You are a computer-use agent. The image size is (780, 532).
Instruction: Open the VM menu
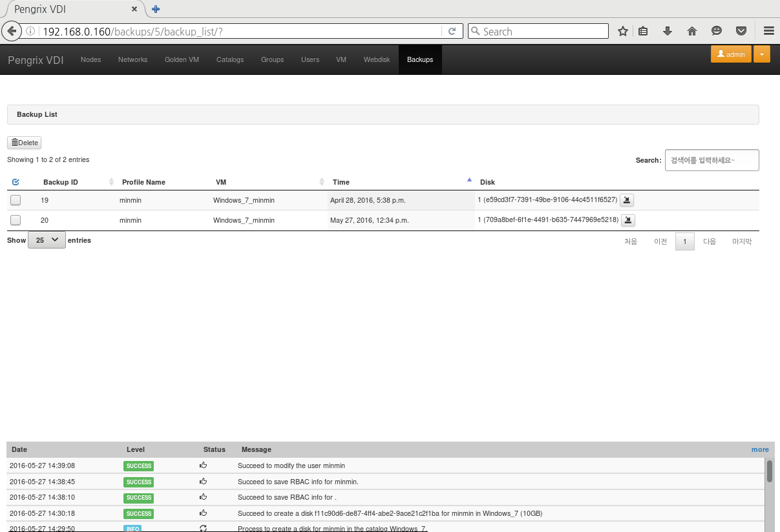point(341,59)
